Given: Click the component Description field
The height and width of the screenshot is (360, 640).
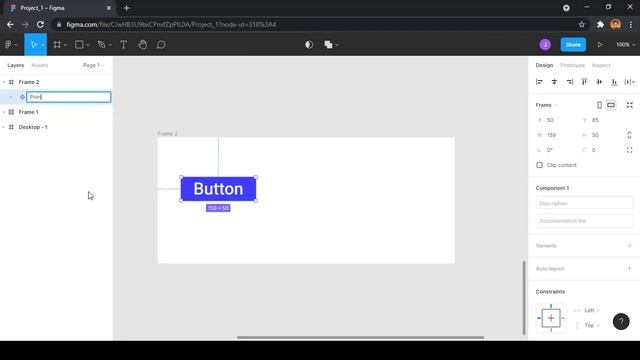Looking at the screenshot, I should [584, 203].
